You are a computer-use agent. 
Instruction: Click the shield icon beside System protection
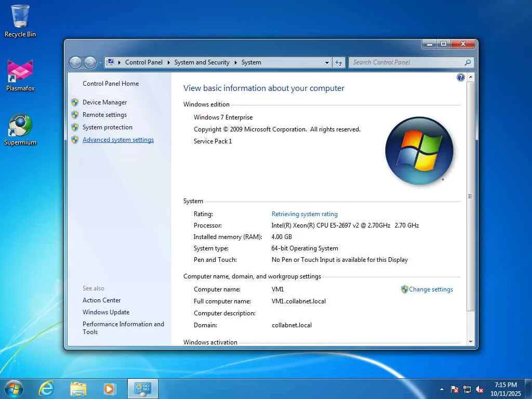pyautogui.click(x=75, y=127)
